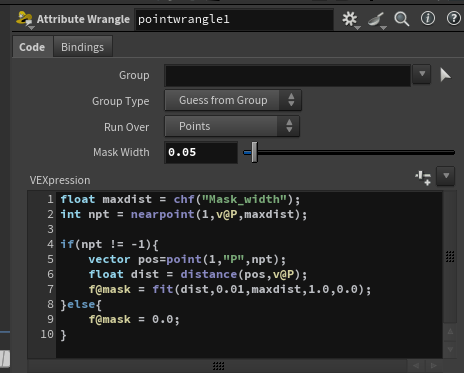Click the '}else{' code line
Screen dimensions: 464x373
coord(81,304)
